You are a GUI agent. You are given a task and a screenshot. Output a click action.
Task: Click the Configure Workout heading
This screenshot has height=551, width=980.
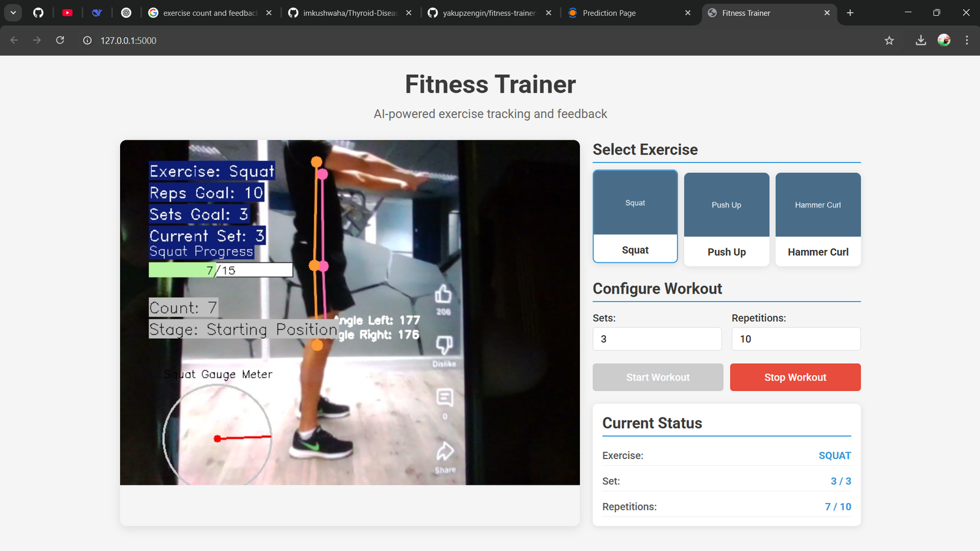point(657,289)
